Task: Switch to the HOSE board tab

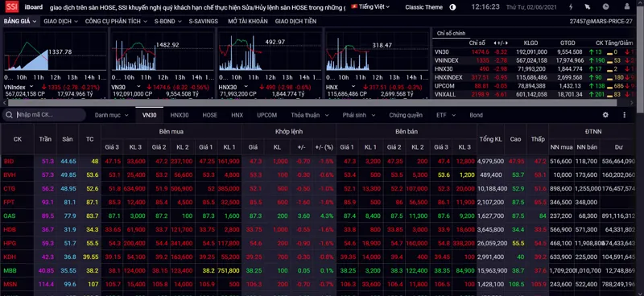Action: [x=210, y=115]
